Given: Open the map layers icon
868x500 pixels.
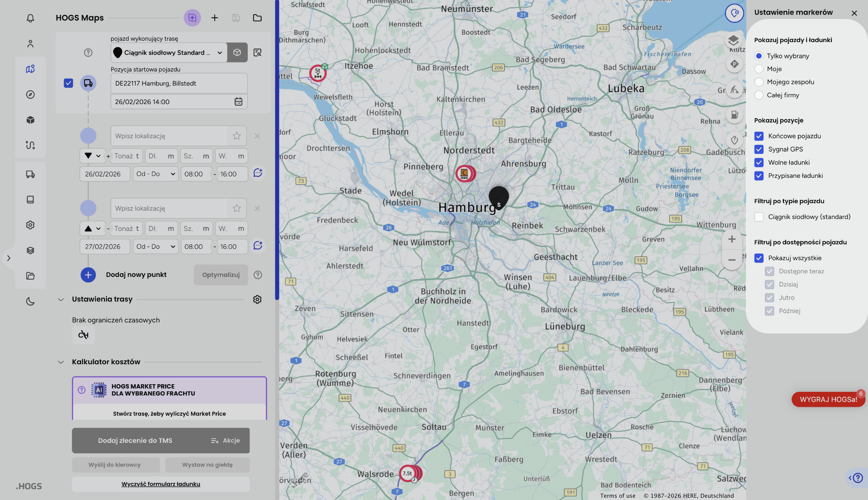Looking at the screenshot, I should point(734,40).
